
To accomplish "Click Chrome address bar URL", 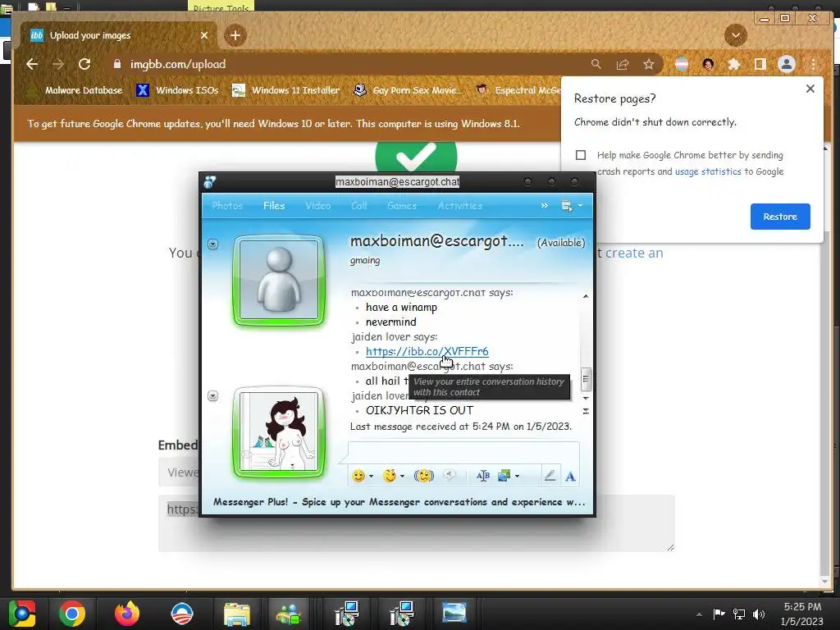I will [x=178, y=64].
